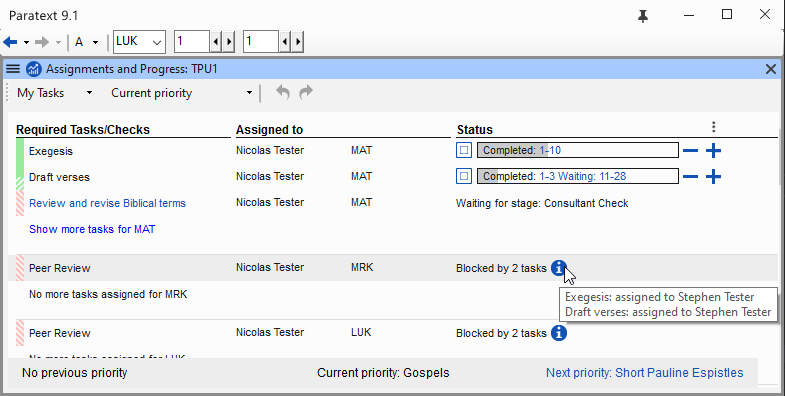This screenshot has width=785, height=396.
Task: Click info icon for LUK Peer Review
Action: tap(559, 333)
